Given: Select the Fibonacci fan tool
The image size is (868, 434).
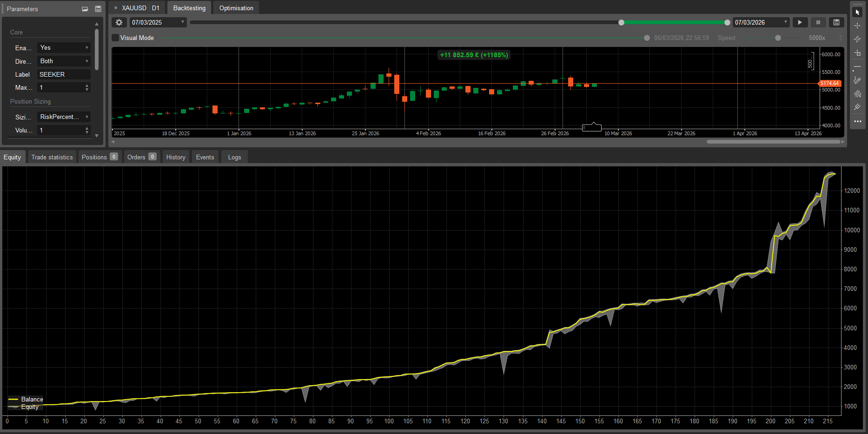Looking at the screenshot, I should (x=858, y=107).
